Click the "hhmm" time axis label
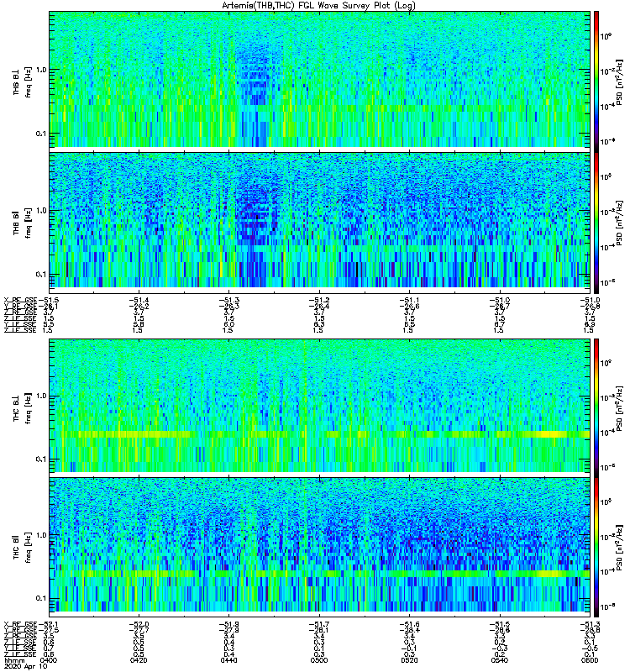 click(x=14, y=660)
